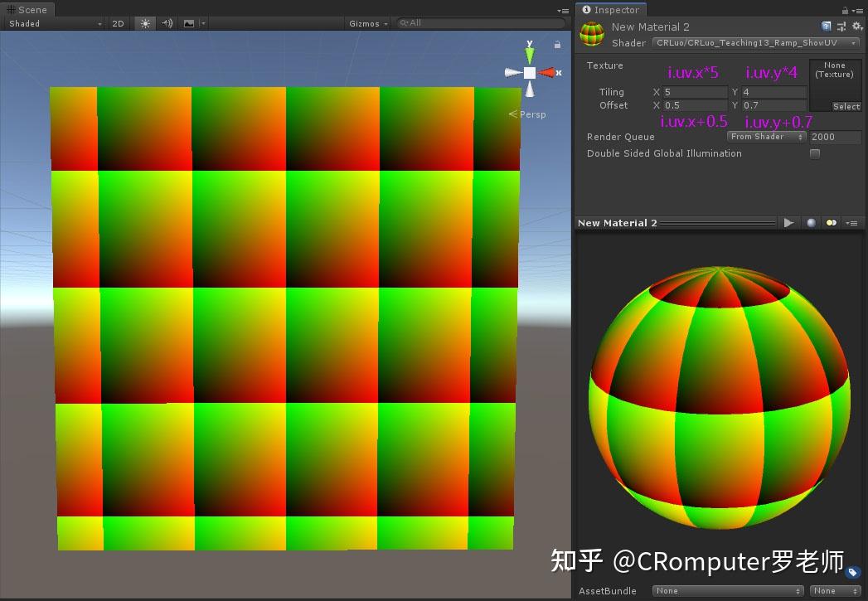Image resolution: width=868 pixels, height=601 pixels.
Task: Open the AssetBundle None dropdown
Action: tap(727, 591)
